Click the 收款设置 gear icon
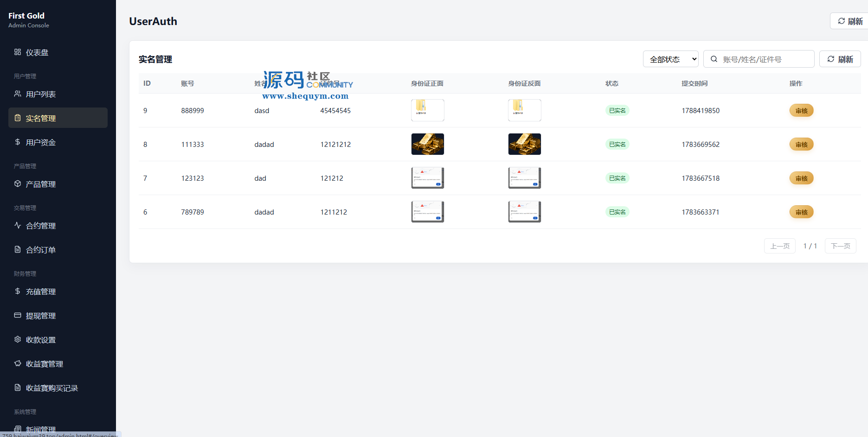The image size is (868, 437). pyautogui.click(x=18, y=339)
